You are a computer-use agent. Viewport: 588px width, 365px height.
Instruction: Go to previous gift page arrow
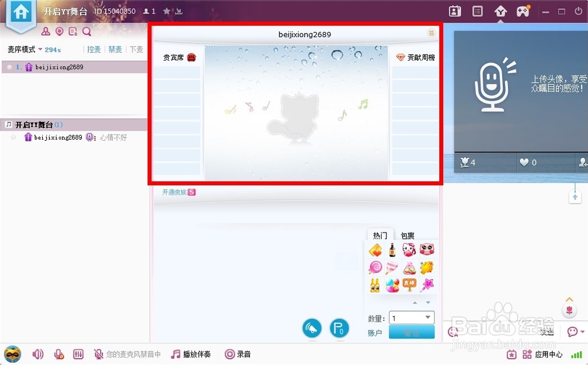click(415, 303)
